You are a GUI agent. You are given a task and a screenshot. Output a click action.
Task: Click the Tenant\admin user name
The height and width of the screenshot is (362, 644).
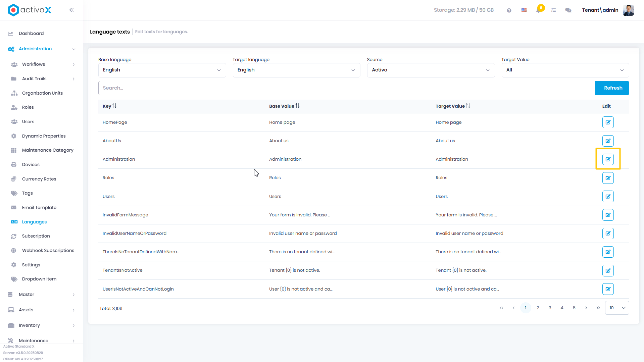click(600, 10)
